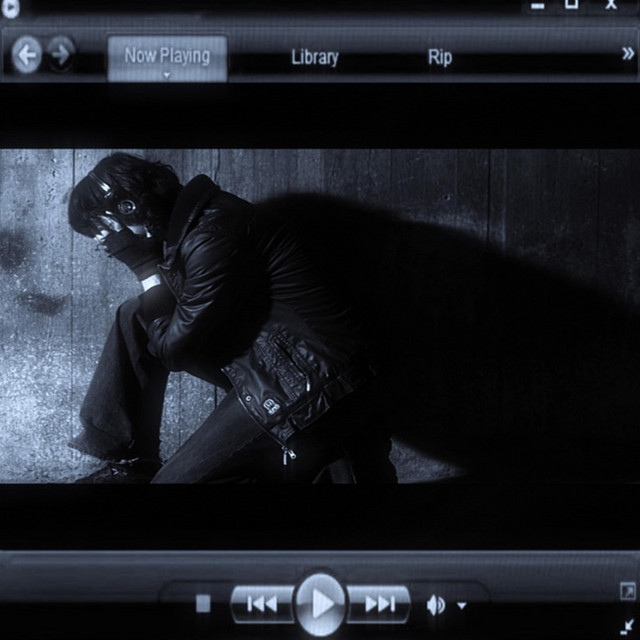This screenshot has height=640, width=640.
Task: Go back with the left arrow button
Action: pyautogui.click(x=27, y=55)
